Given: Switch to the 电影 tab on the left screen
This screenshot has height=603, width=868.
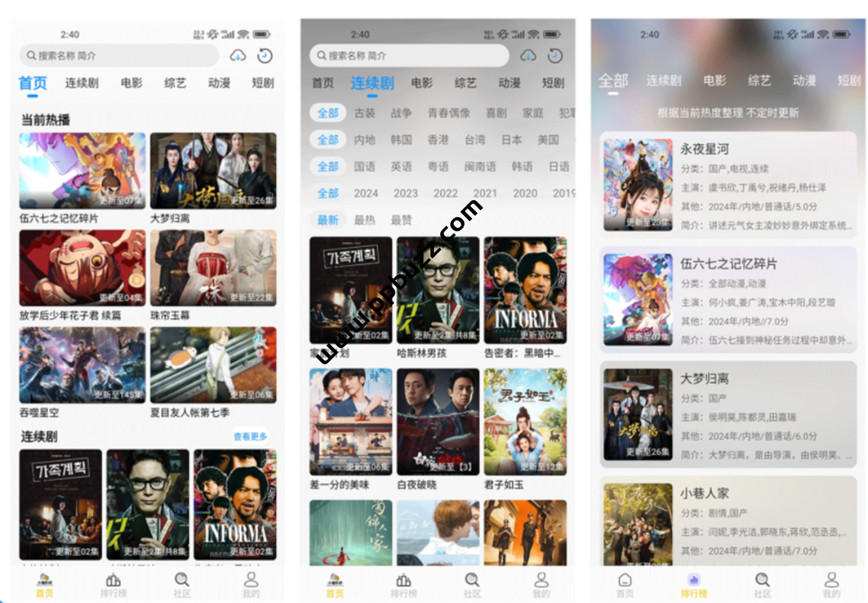Looking at the screenshot, I should [x=131, y=83].
